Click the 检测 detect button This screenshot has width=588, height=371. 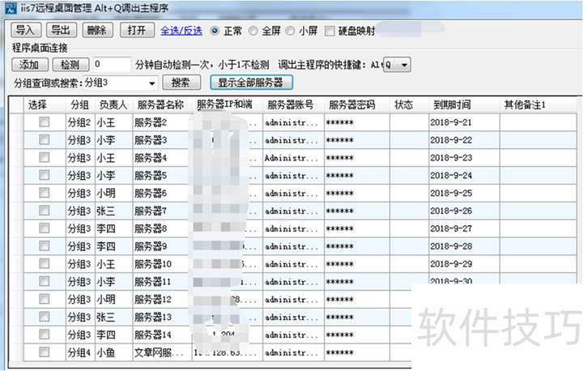(x=70, y=65)
